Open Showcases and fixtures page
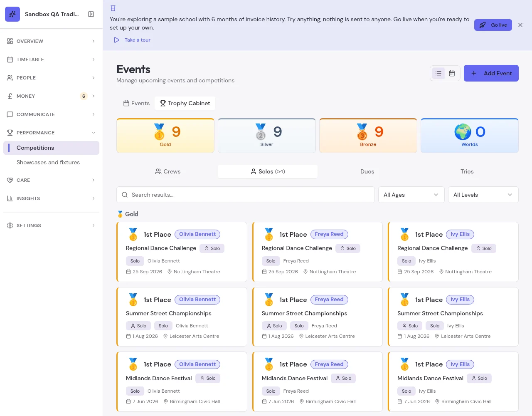This screenshot has width=532, height=416. [x=48, y=162]
